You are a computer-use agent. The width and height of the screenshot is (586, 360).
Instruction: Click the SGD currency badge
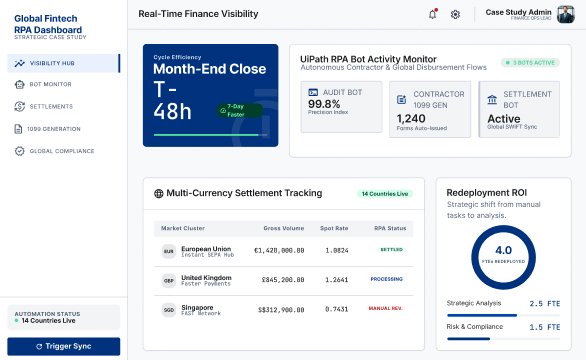pos(169,310)
